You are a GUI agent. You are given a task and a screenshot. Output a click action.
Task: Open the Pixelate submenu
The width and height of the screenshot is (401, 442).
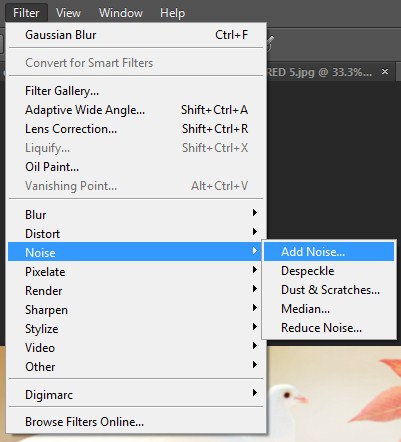click(136, 271)
